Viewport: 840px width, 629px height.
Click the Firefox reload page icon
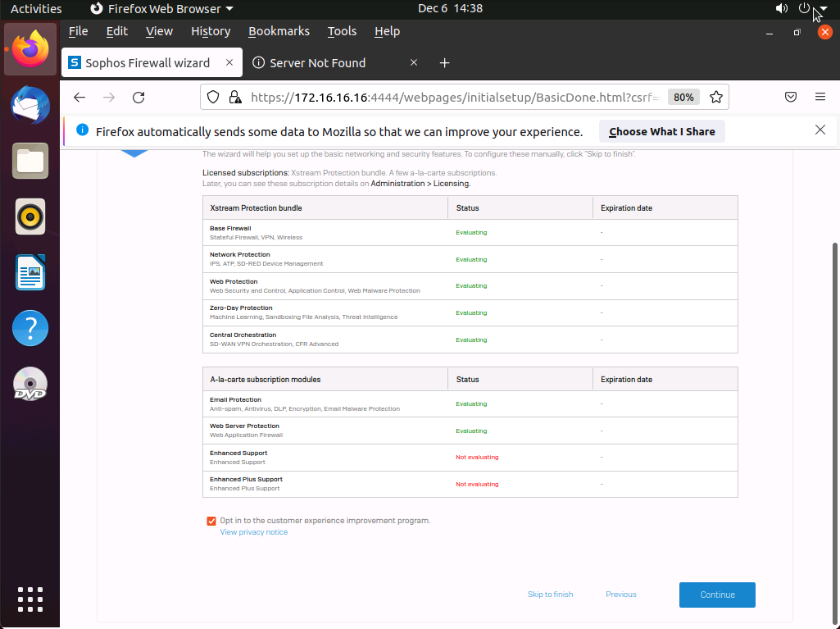138,98
